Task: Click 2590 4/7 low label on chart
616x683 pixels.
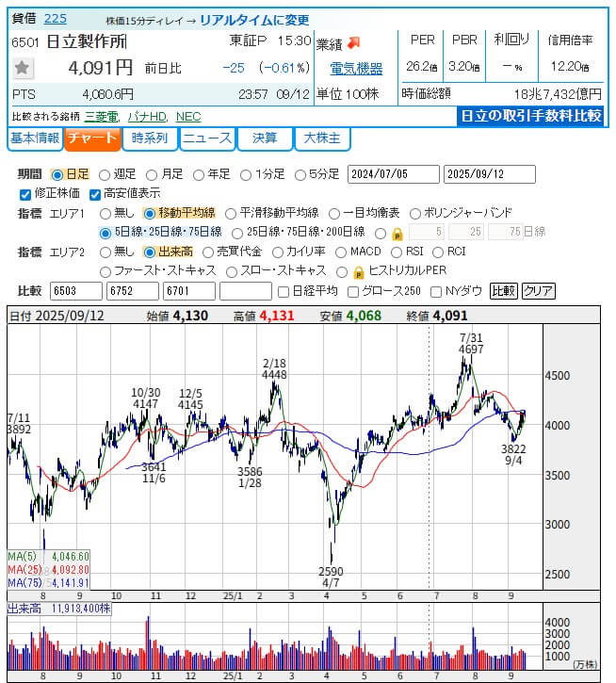Action: pyautogui.click(x=331, y=577)
